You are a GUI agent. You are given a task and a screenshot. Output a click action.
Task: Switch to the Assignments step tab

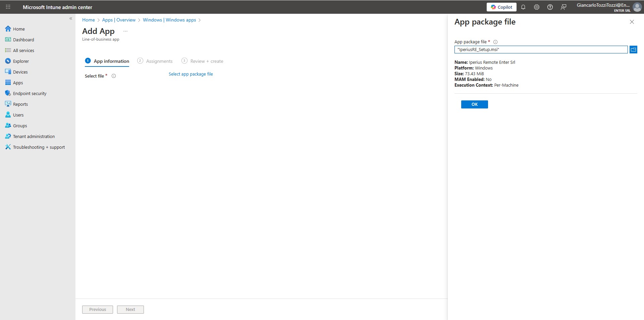(155, 61)
